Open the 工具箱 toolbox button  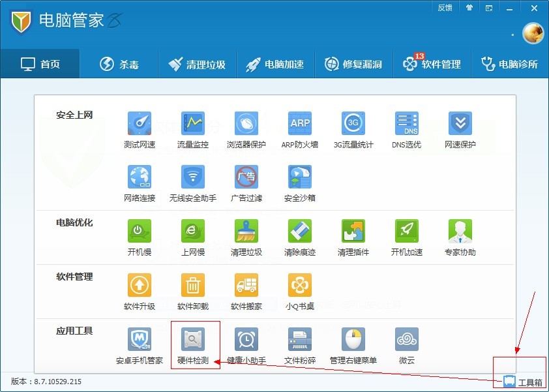(523, 382)
